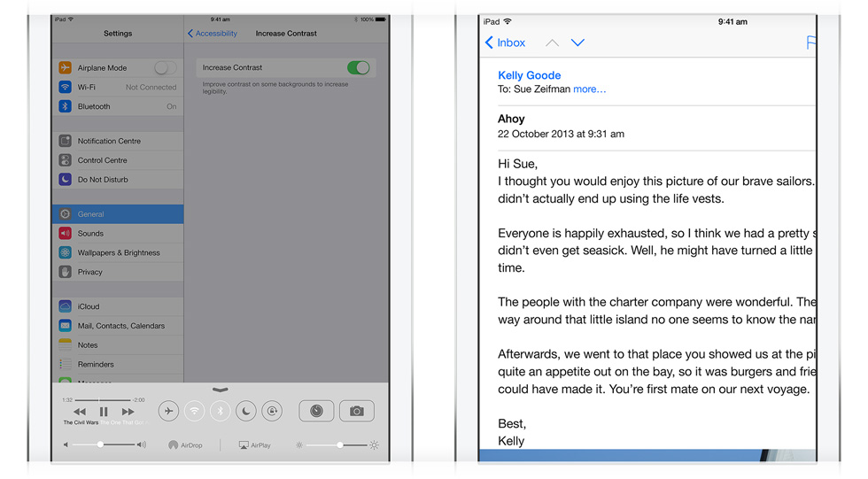Select General in the Settings sidebar

[x=117, y=214]
